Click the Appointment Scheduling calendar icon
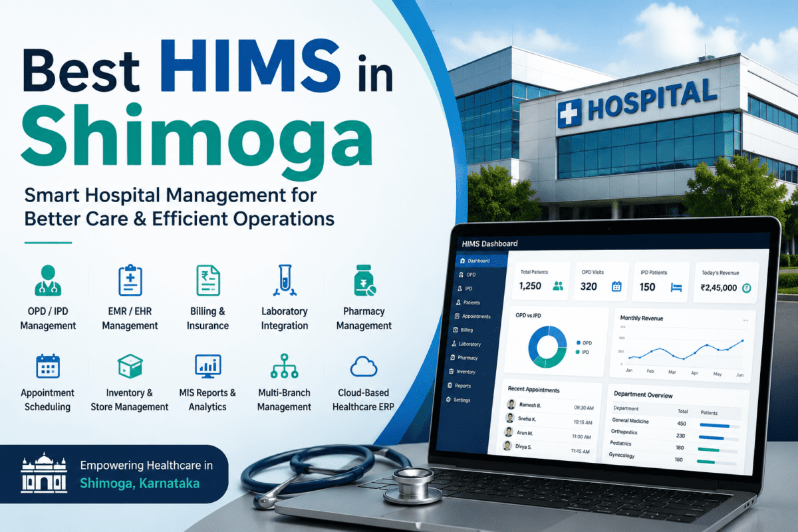The height and width of the screenshot is (532, 798). point(48,366)
